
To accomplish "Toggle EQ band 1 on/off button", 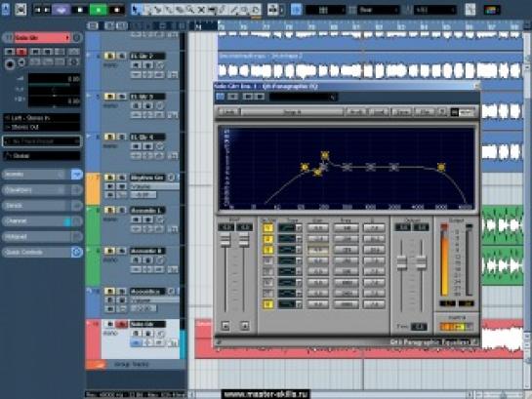I will tap(268, 228).
